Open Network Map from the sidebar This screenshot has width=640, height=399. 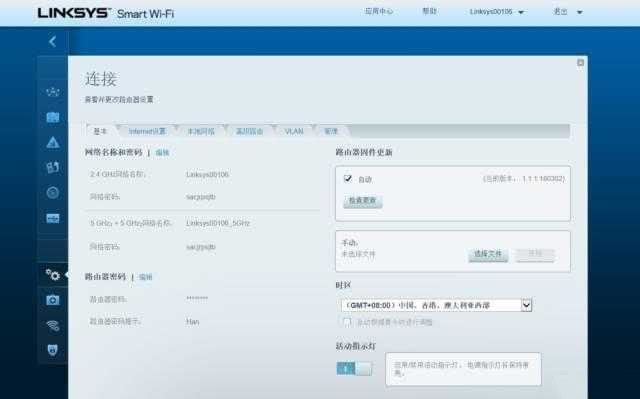[53, 92]
